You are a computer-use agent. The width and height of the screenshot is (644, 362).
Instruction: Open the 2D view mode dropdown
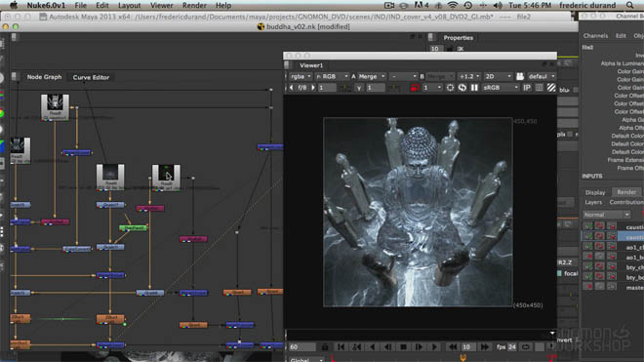(498, 76)
